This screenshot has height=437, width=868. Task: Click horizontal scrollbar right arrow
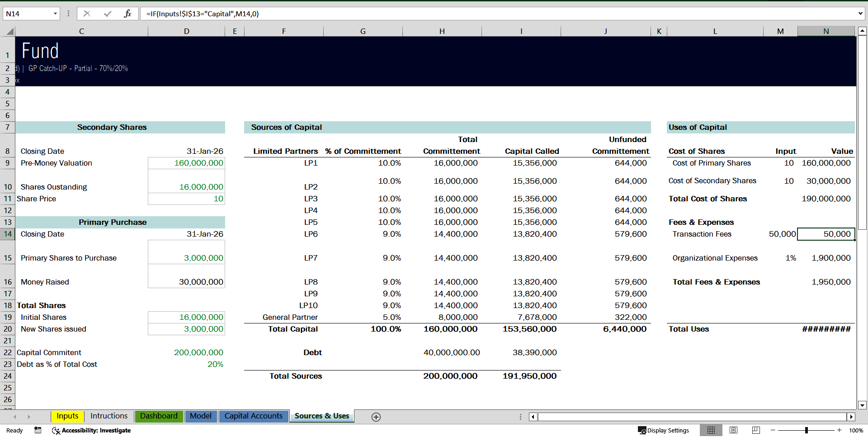[x=851, y=417]
